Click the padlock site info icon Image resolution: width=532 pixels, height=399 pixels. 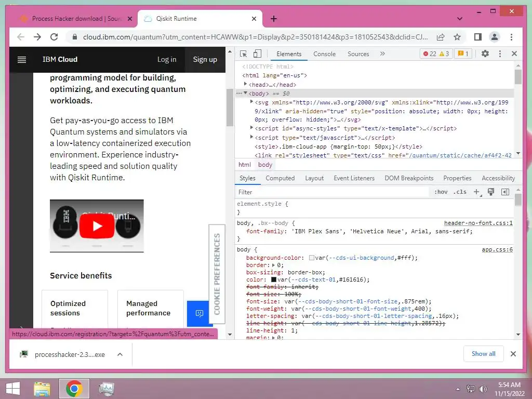(x=75, y=37)
